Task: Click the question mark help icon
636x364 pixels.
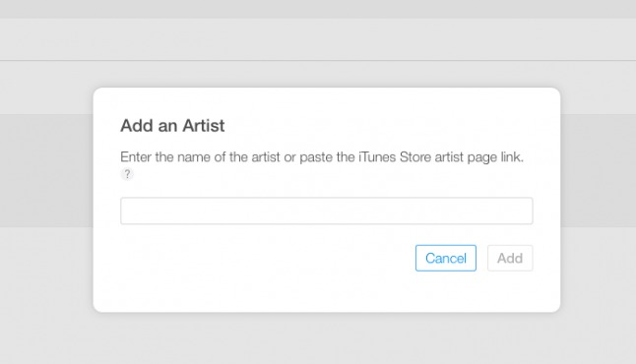Action: click(x=127, y=174)
